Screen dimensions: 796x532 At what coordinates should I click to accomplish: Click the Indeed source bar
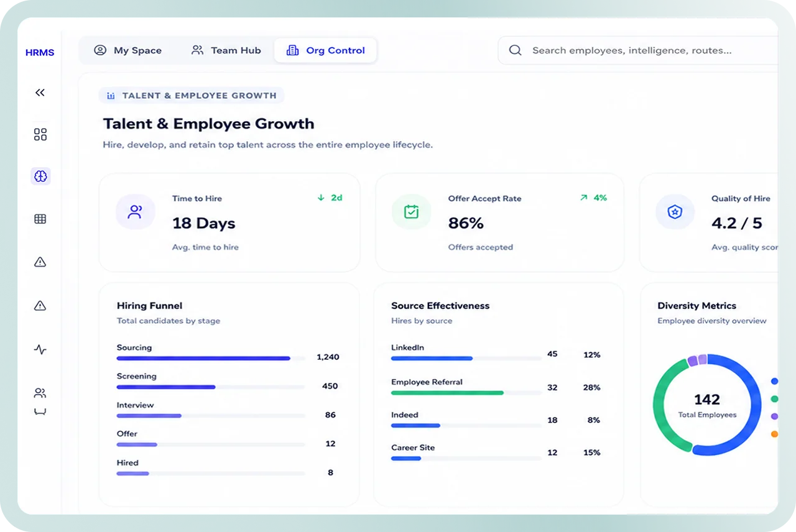click(466, 426)
